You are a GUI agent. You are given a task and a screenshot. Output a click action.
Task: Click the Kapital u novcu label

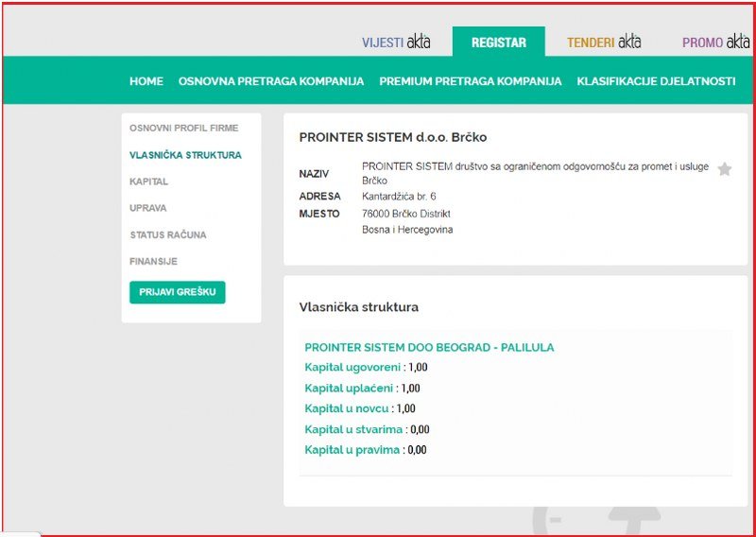pyautogui.click(x=346, y=408)
